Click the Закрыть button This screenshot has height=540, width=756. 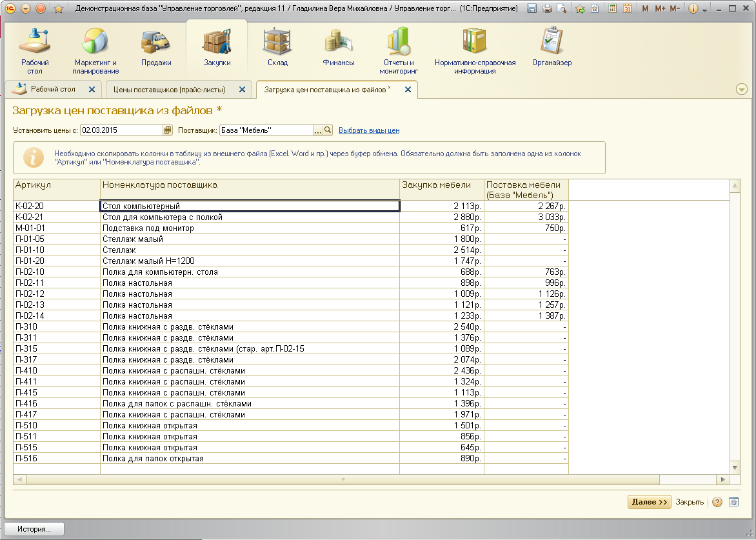tap(690, 502)
